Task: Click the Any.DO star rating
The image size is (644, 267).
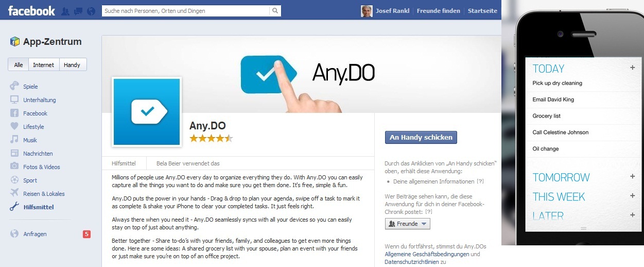Action: tap(211, 138)
